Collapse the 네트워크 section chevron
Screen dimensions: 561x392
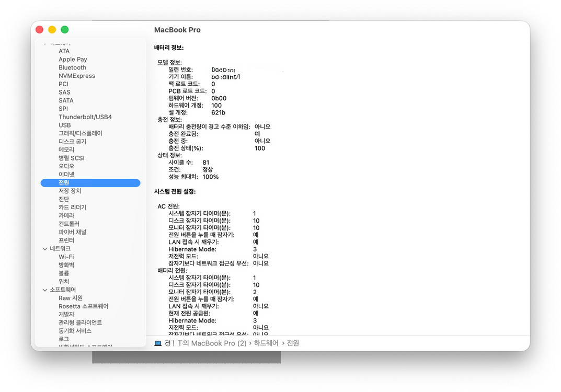[x=45, y=249]
